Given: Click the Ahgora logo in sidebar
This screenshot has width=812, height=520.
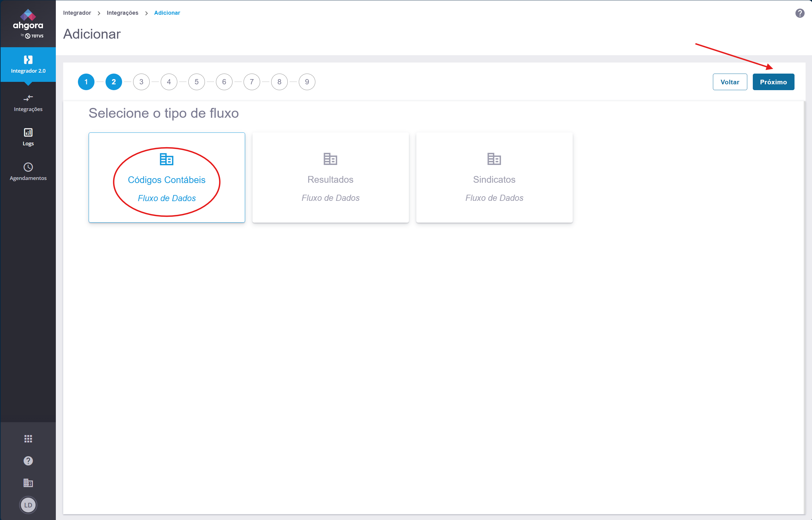Looking at the screenshot, I should 28,24.
